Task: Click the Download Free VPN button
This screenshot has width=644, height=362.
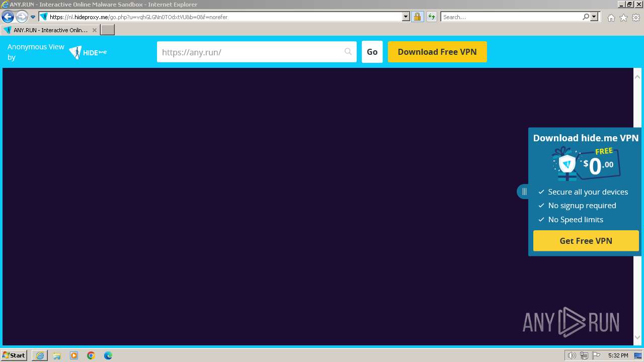Action: point(437,52)
